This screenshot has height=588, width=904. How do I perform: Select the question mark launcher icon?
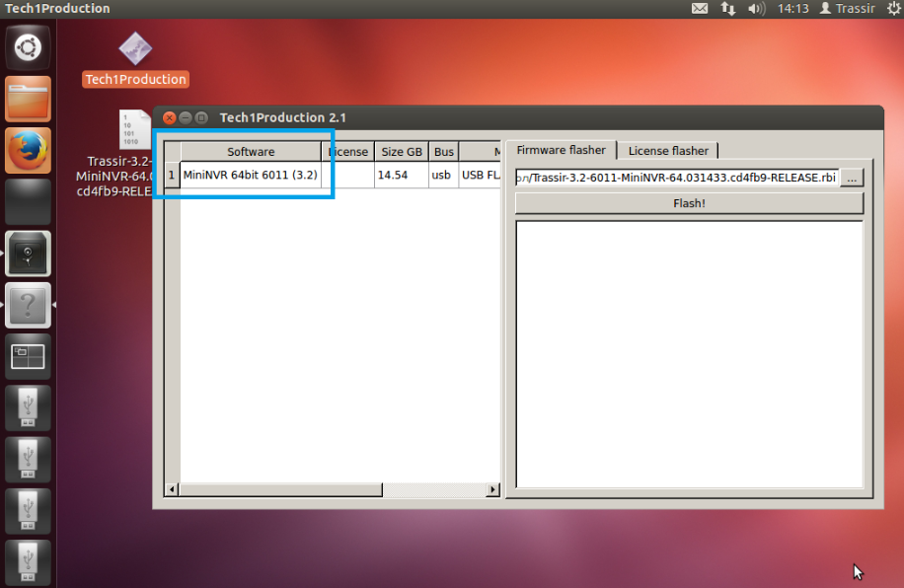(x=28, y=305)
